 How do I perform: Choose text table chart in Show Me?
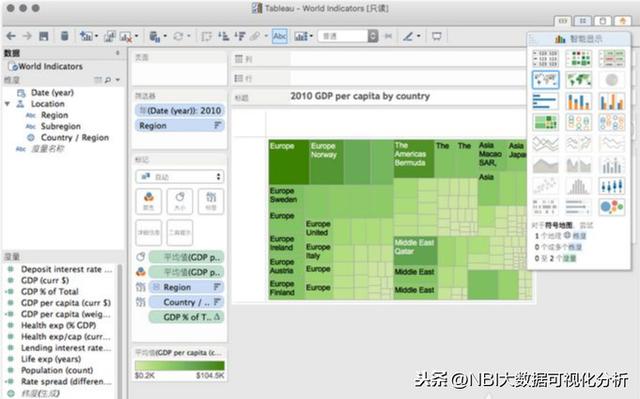click(546, 58)
